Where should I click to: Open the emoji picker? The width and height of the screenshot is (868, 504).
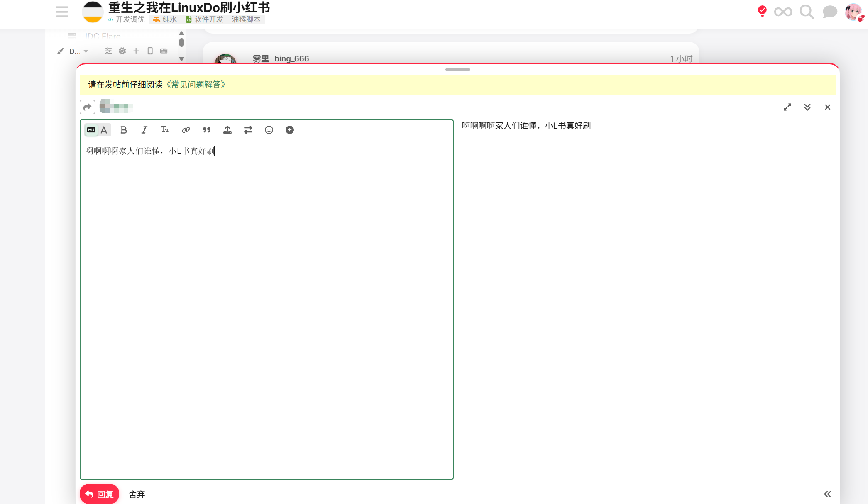click(269, 130)
